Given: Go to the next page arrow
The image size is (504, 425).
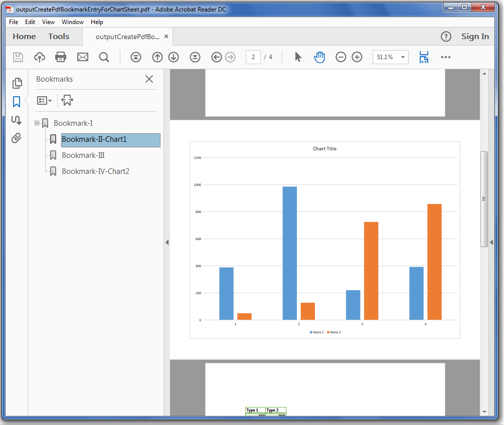Looking at the screenshot, I should [x=174, y=57].
